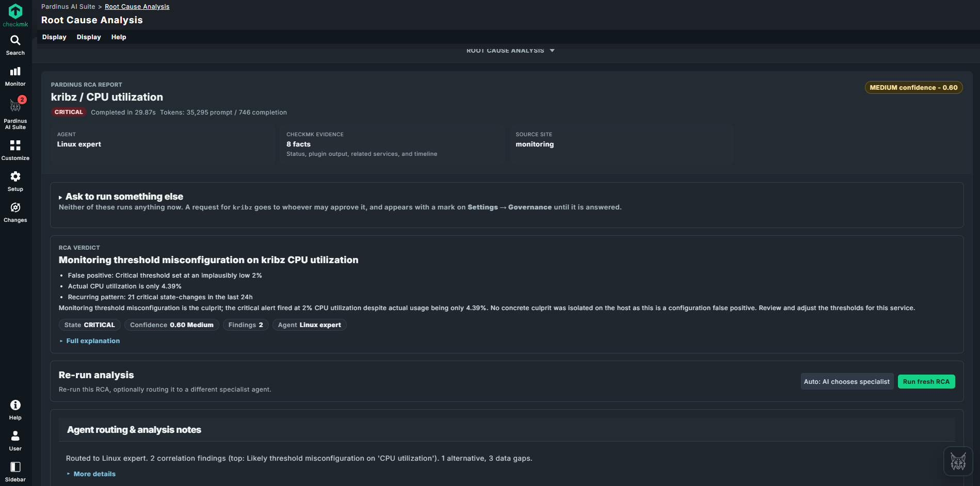Click the 'Recurring pattern: 21 critical state-changes' bullet
The height and width of the screenshot is (486, 980).
tap(160, 297)
